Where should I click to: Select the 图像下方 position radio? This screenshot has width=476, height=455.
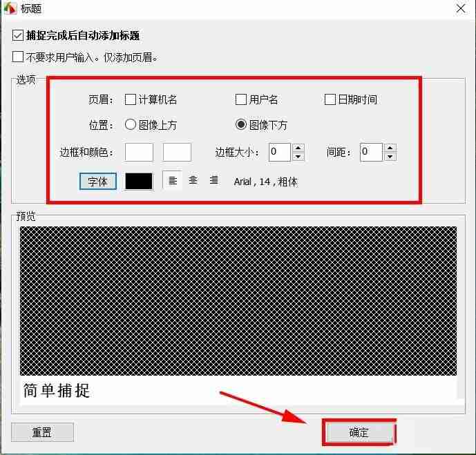241,124
